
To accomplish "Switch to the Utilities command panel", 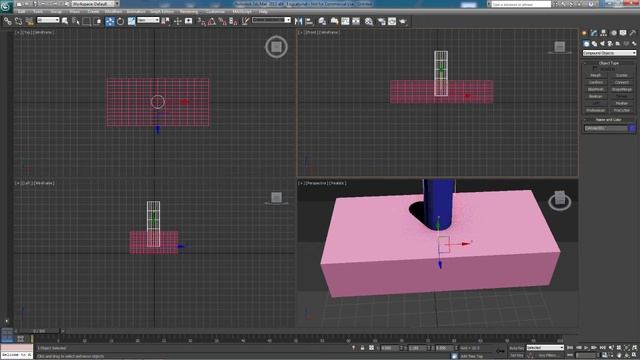I will pyautogui.click(x=633, y=33).
